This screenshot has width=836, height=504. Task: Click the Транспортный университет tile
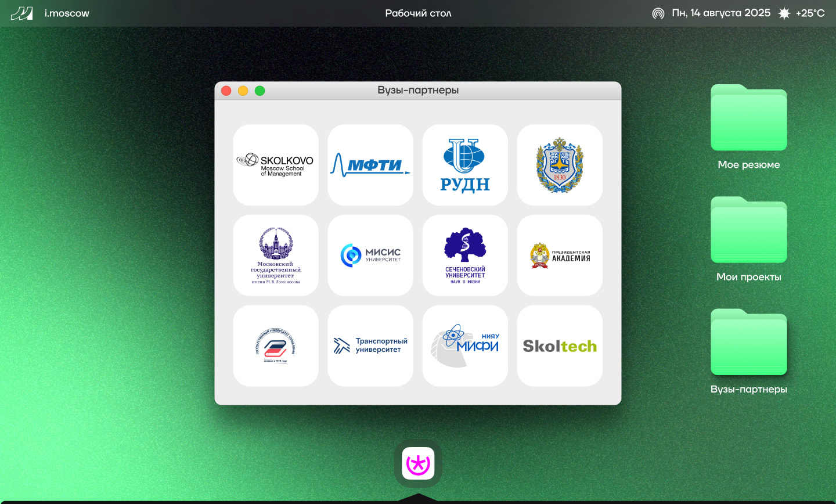click(370, 346)
